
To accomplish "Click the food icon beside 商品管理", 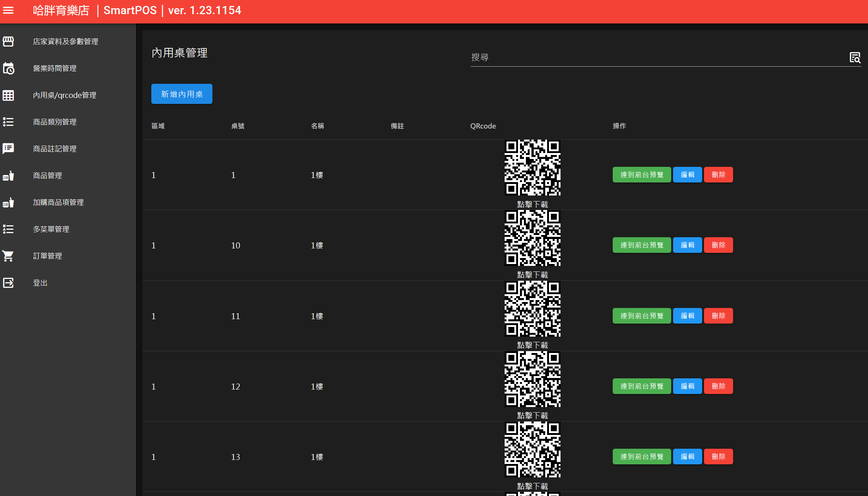I will 8,175.
